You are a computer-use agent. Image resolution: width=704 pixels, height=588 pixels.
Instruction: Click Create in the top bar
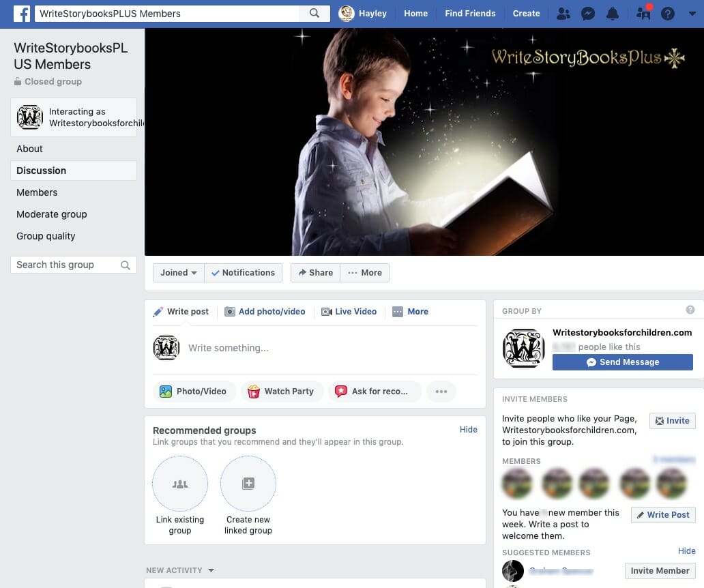point(526,14)
